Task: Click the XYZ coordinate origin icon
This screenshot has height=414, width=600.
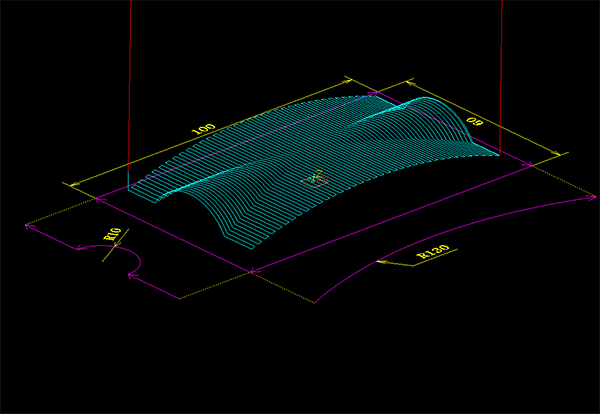Action: (315, 179)
